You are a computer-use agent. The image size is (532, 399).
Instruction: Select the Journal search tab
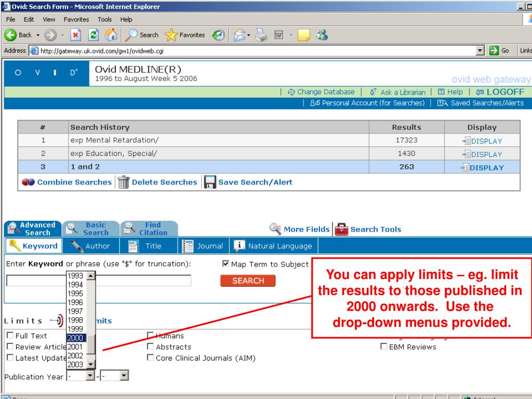coord(204,246)
